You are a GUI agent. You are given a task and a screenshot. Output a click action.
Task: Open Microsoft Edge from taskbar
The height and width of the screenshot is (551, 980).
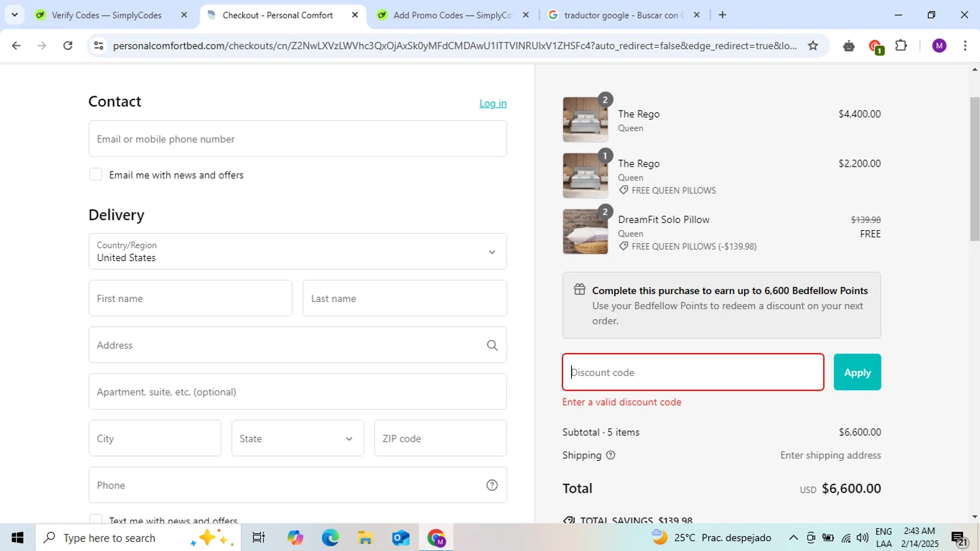point(330,537)
